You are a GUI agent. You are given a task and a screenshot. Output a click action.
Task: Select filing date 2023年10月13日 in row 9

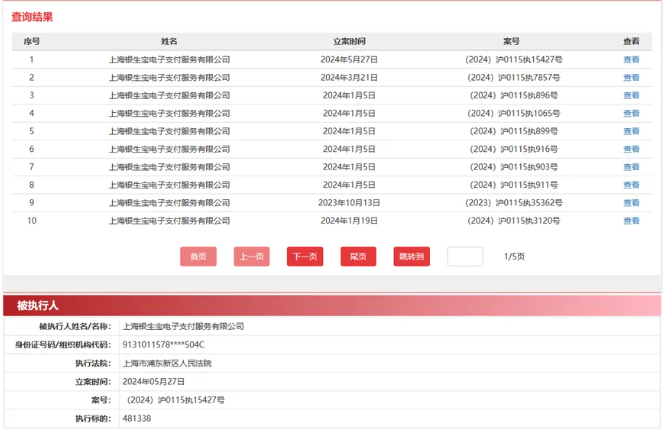(x=349, y=203)
